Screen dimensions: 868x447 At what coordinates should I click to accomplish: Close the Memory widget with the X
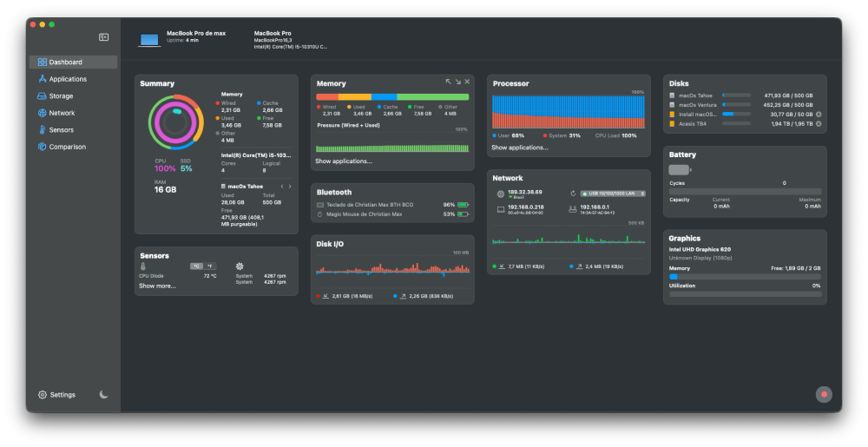point(467,82)
